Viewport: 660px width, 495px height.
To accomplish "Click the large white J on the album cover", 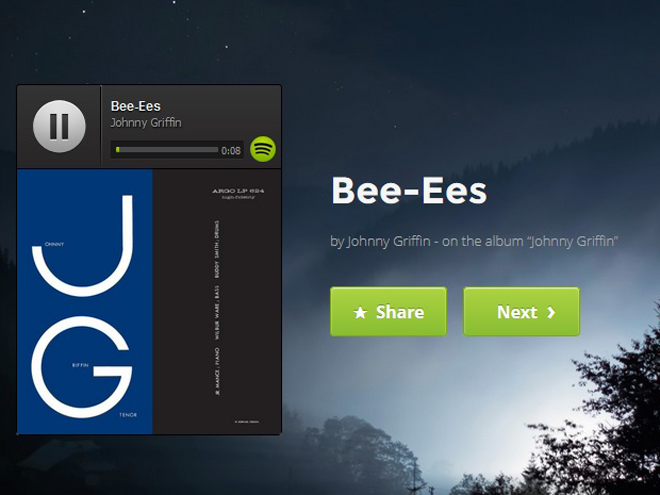I will click(x=83, y=246).
